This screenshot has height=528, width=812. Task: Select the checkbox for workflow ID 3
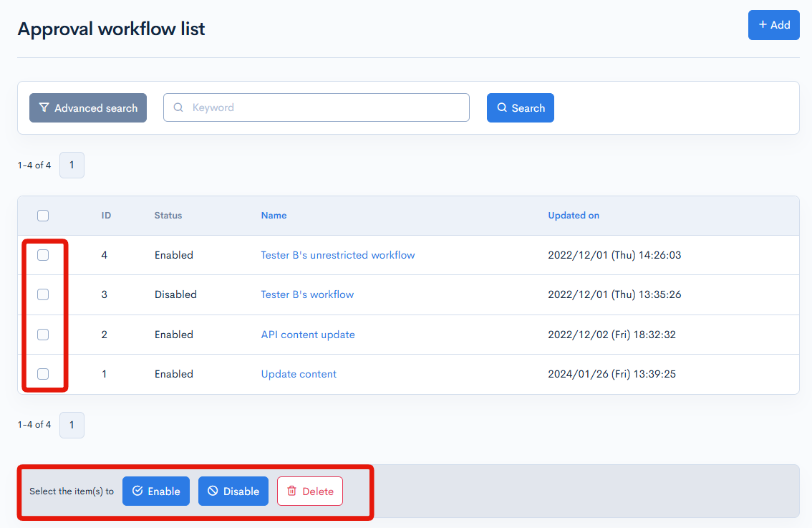coord(43,294)
